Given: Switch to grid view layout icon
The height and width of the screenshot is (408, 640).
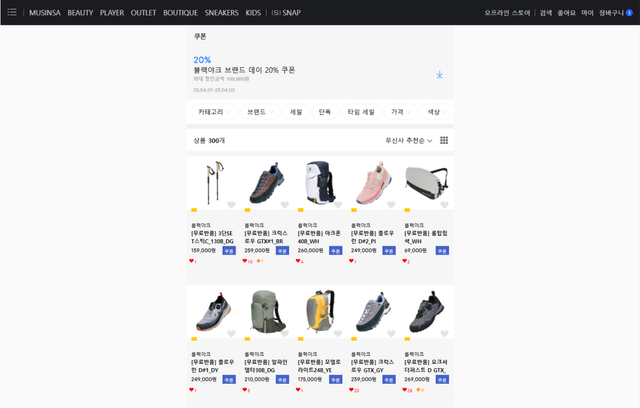Looking at the screenshot, I should tap(444, 140).
